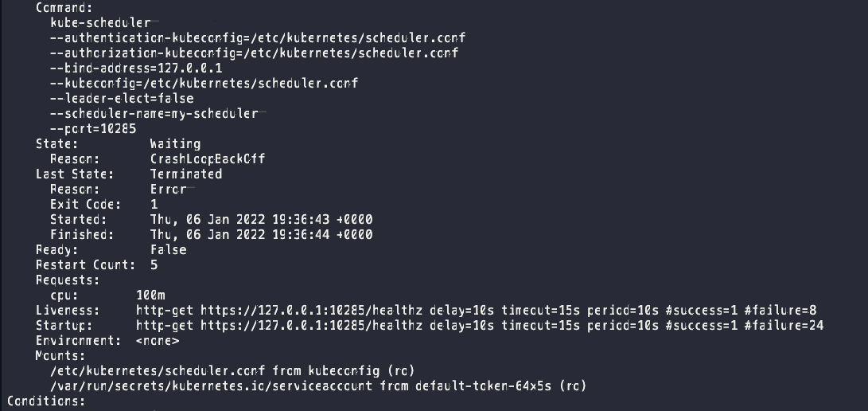Click the cpu 100m request value

point(150,295)
